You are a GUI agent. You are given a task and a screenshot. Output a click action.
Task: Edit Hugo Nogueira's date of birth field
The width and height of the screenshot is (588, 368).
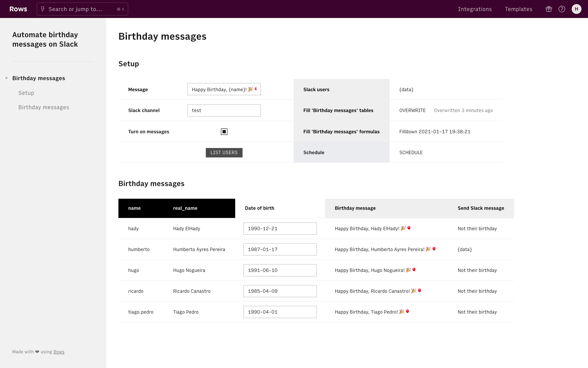click(280, 270)
